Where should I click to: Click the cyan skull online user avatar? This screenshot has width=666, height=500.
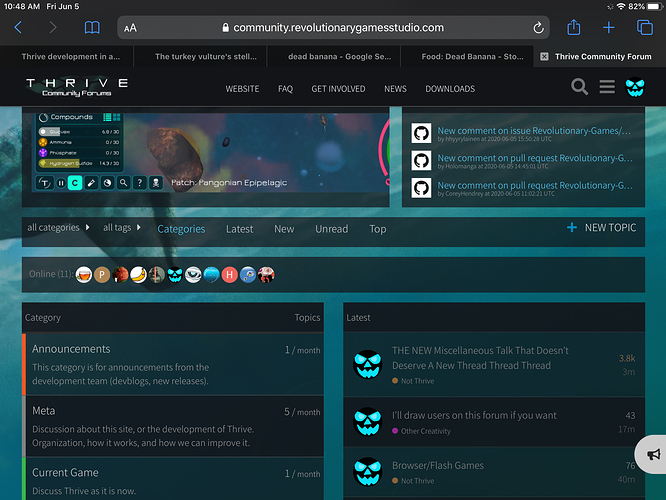(x=175, y=275)
